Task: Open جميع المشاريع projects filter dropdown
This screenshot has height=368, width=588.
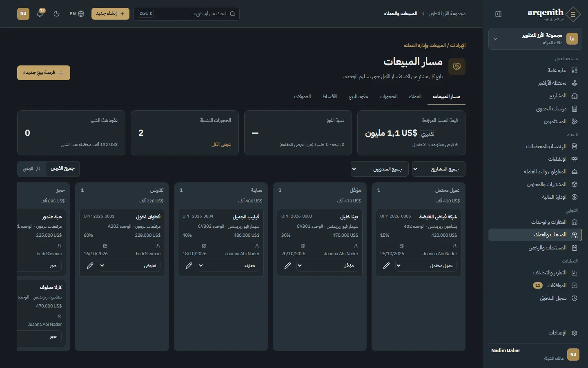Action: point(439,169)
